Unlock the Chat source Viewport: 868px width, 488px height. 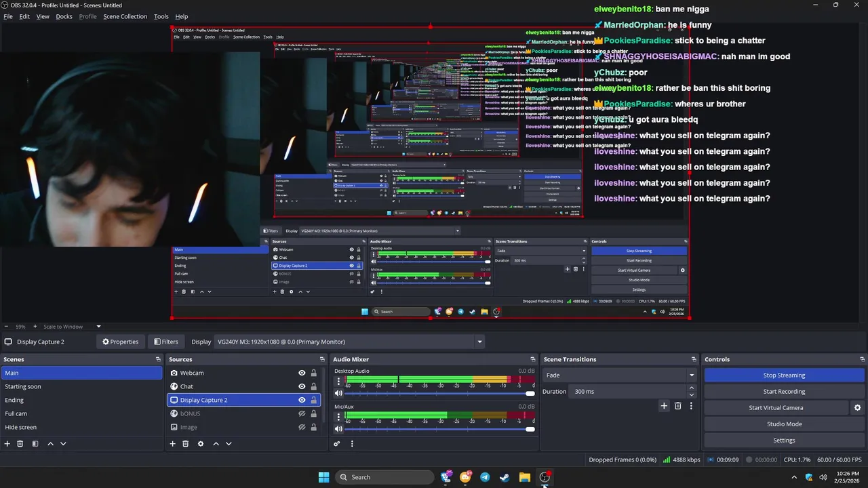point(313,386)
